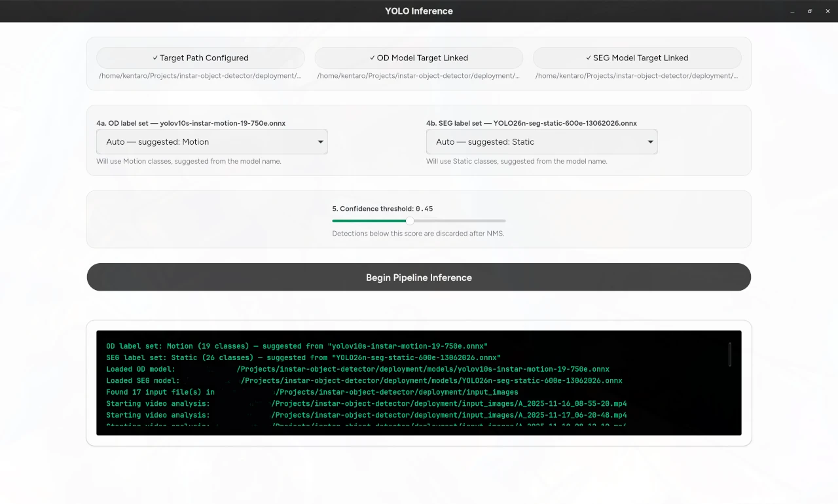Click the '4a. OD label set' heading
Screen dimensions: 838x504
191,123
